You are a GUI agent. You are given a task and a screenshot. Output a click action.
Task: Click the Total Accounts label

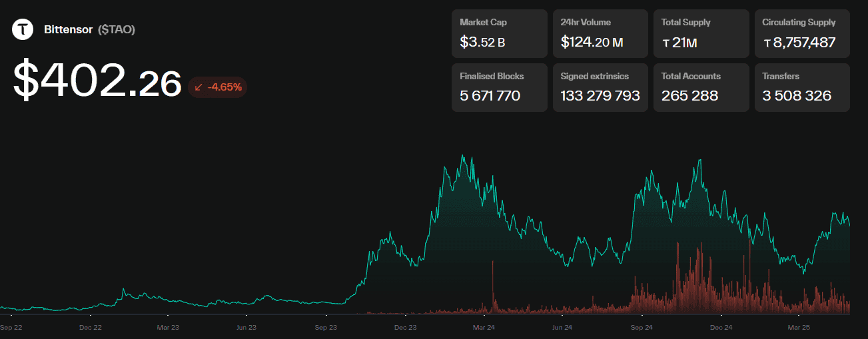click(691, 76)
